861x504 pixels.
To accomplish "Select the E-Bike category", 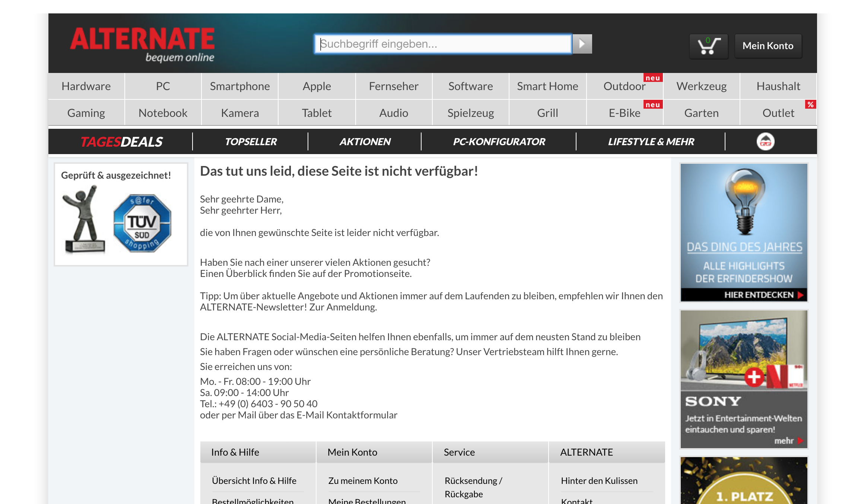I will pyautogui.click(x=624, y=113).
